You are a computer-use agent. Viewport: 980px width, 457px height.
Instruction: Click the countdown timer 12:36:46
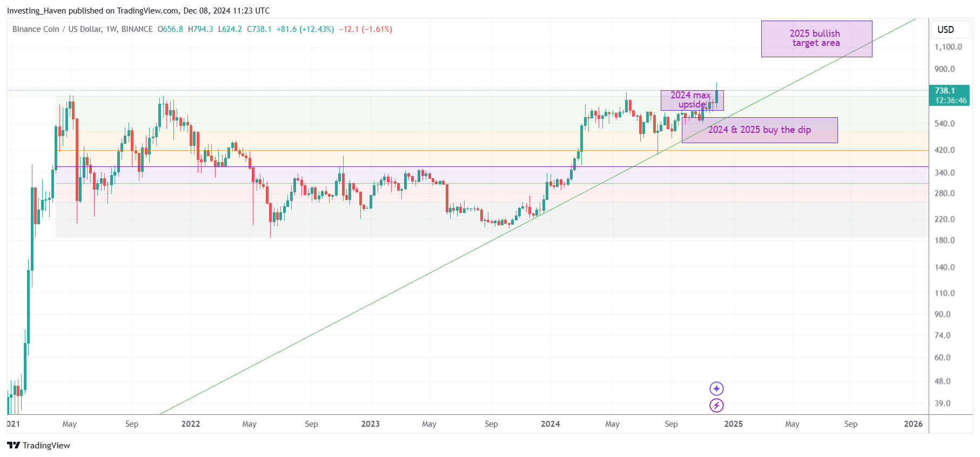pyautogui.click(x=951, y=100)
